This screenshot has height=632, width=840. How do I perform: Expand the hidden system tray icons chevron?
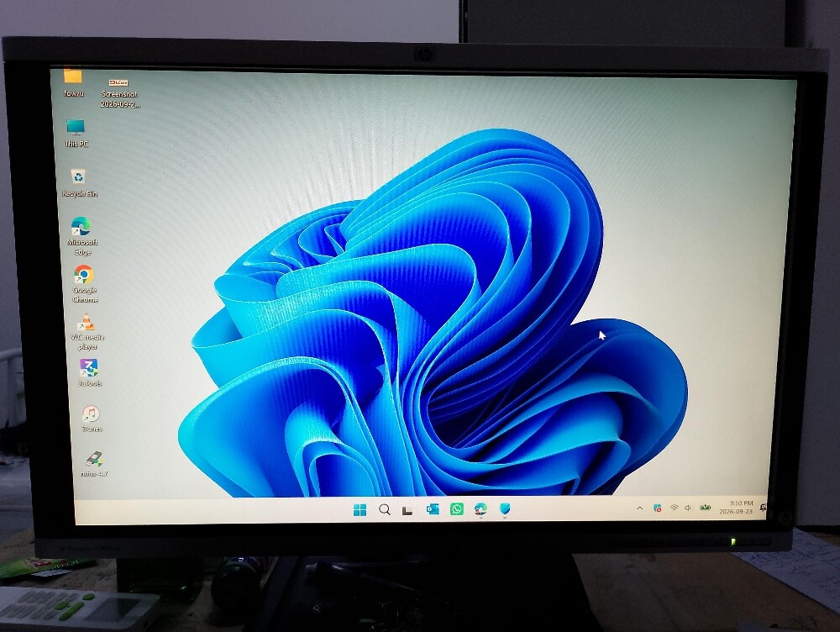coord(639,508)
